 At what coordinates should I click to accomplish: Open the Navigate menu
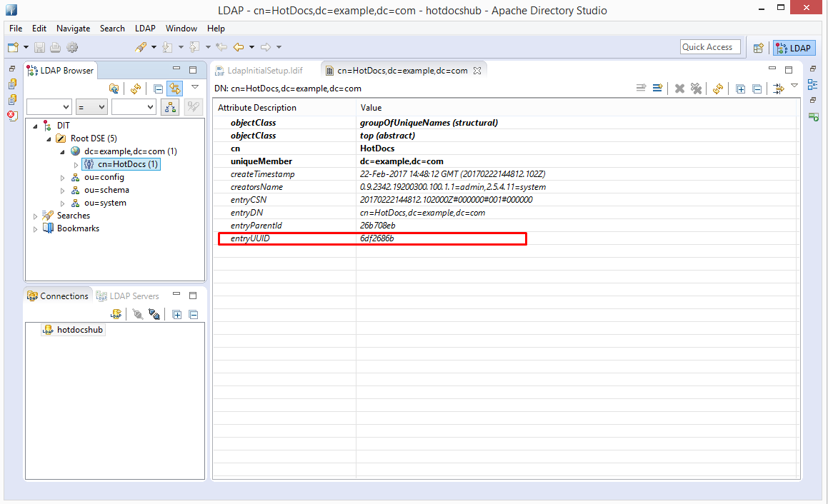pyautogui.click(x=73, y=29)
